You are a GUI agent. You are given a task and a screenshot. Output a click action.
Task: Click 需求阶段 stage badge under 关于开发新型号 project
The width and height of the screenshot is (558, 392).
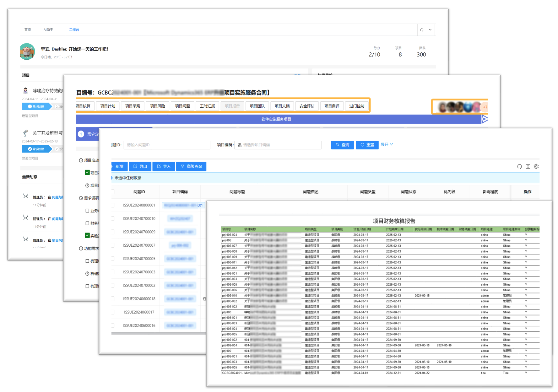pyautogui.click(x=37, y=149)
